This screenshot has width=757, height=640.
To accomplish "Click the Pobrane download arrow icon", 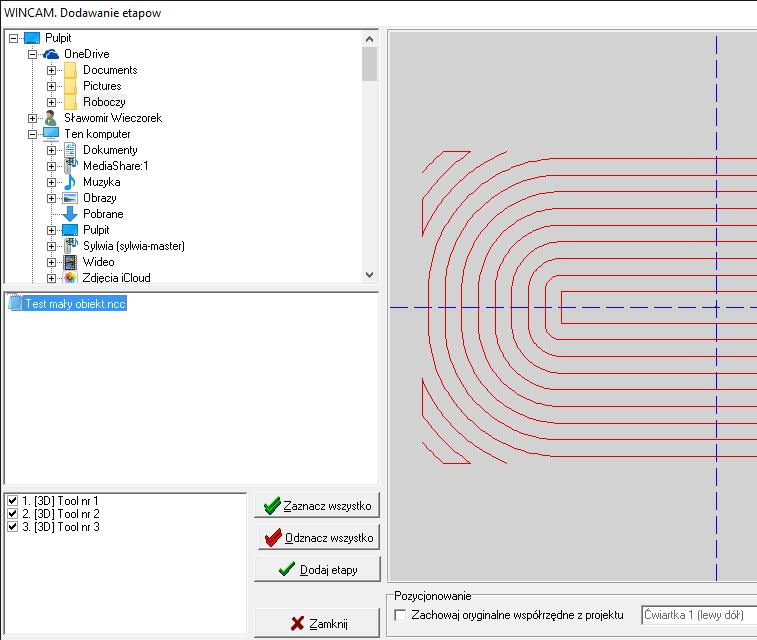I will (70, 214).
